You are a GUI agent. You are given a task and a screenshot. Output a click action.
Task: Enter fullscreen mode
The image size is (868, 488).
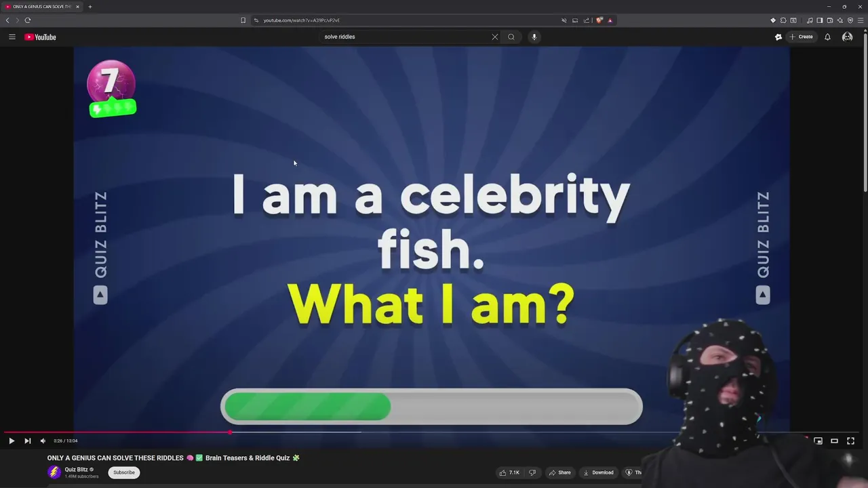(850, 441)
